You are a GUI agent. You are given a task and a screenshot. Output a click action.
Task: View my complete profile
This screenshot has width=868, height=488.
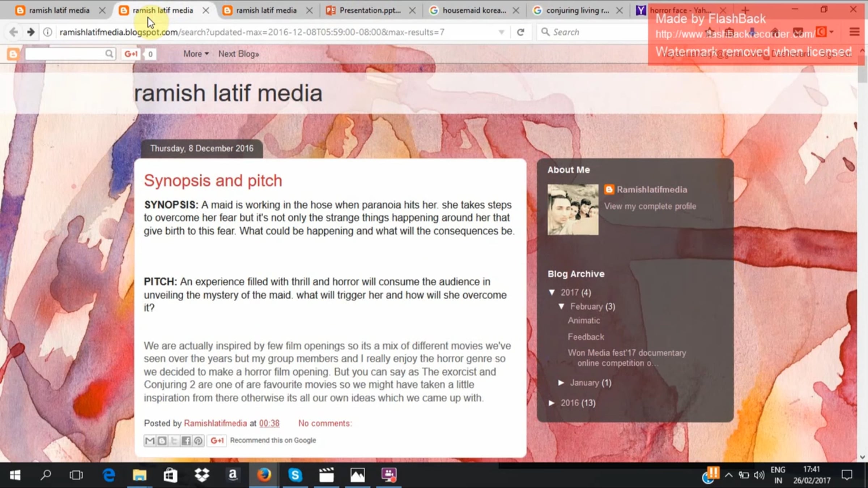(x=650, y=206)
